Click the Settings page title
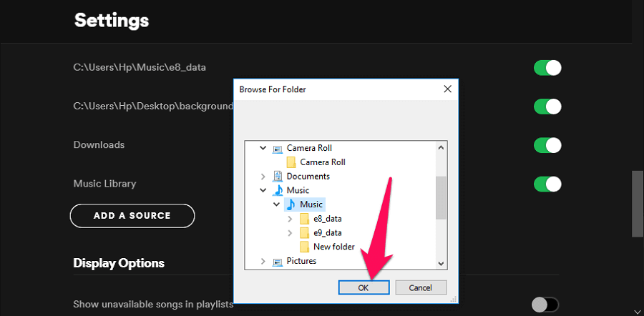 [112, 21]
